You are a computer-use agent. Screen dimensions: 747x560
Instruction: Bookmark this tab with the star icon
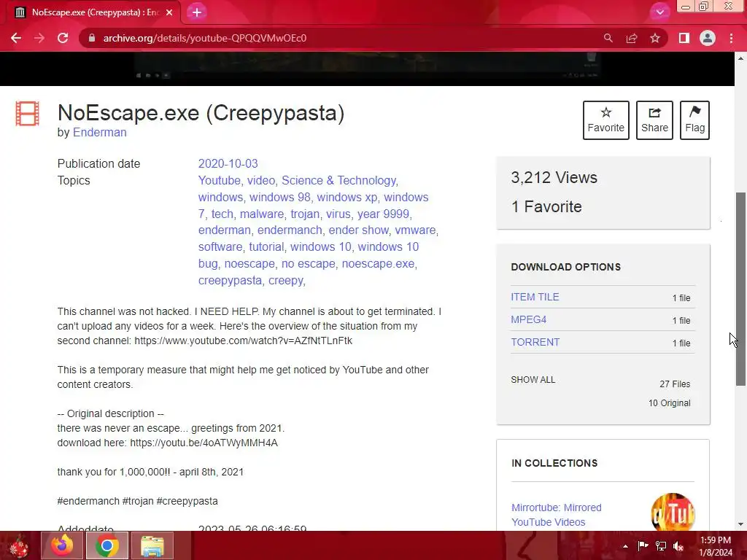coord(655,38)
